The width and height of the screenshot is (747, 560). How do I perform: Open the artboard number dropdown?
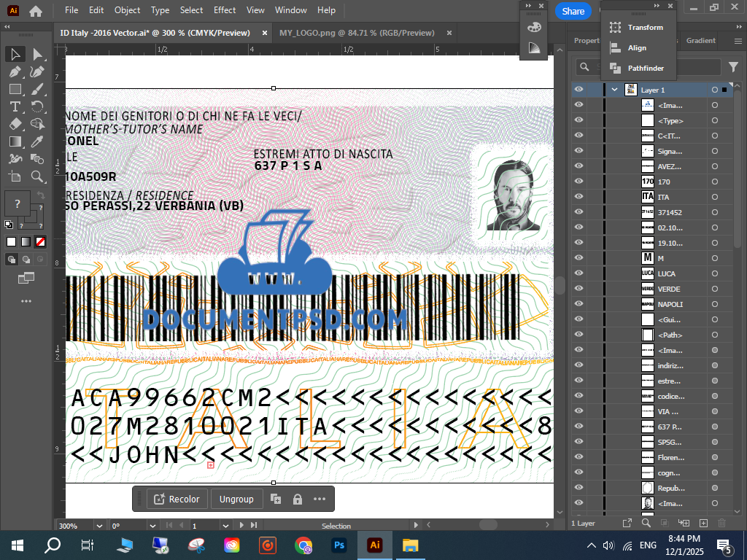coord(226,526)
